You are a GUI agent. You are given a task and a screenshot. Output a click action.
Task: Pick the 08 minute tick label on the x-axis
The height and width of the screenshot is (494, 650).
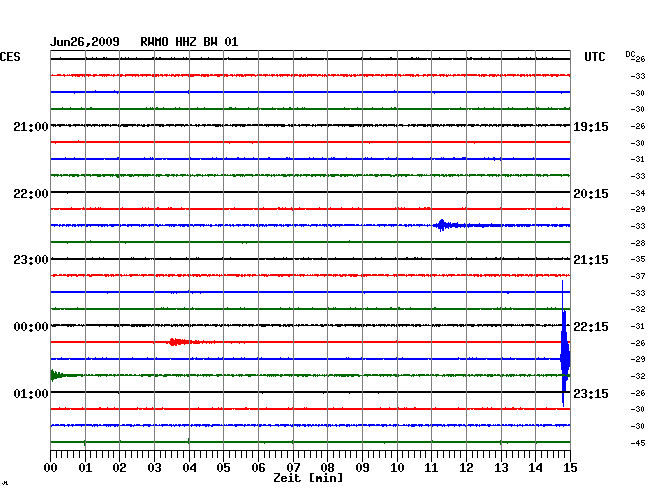pos(327,468)
